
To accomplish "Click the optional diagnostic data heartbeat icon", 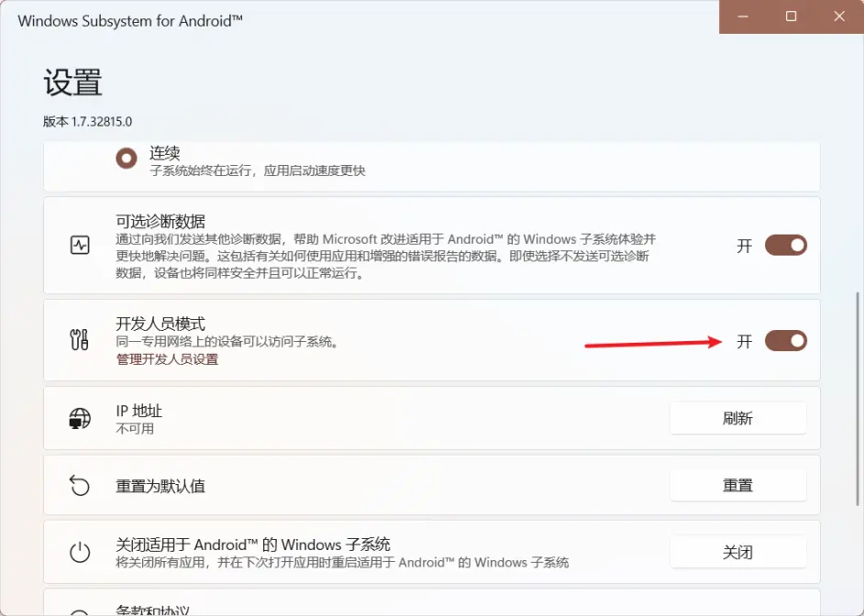I will (x=80, y=245).
